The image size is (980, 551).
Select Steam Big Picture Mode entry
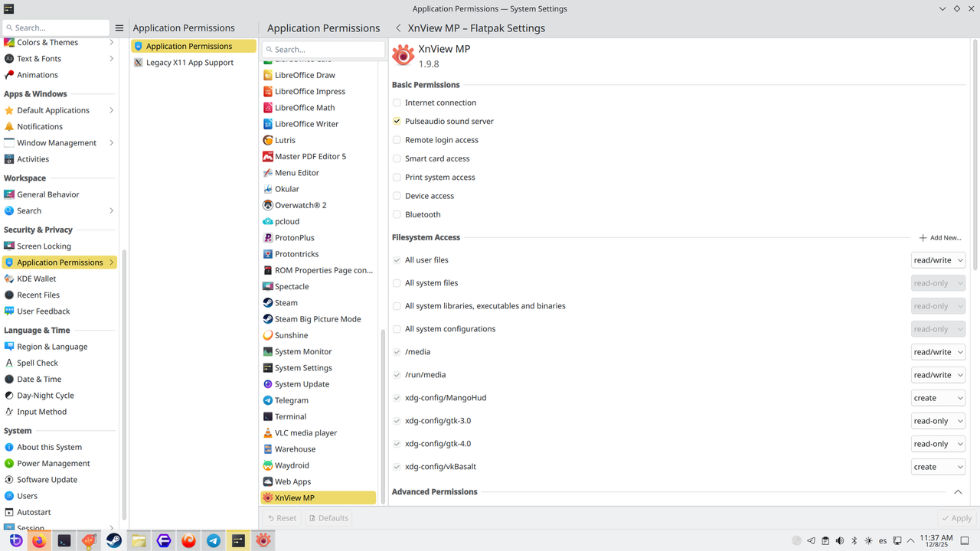318,319
